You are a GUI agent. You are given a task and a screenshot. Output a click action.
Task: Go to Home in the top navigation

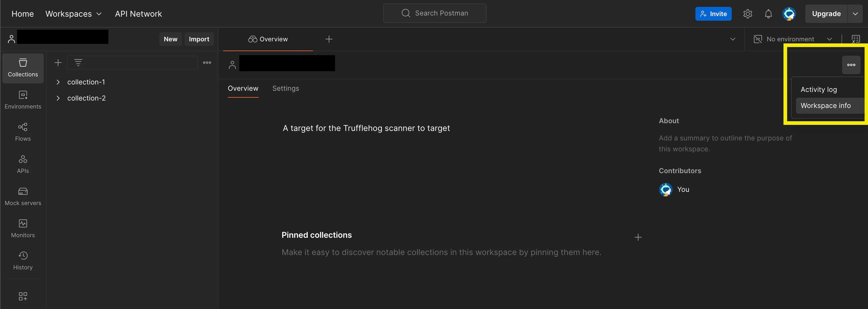pos(22,14)
